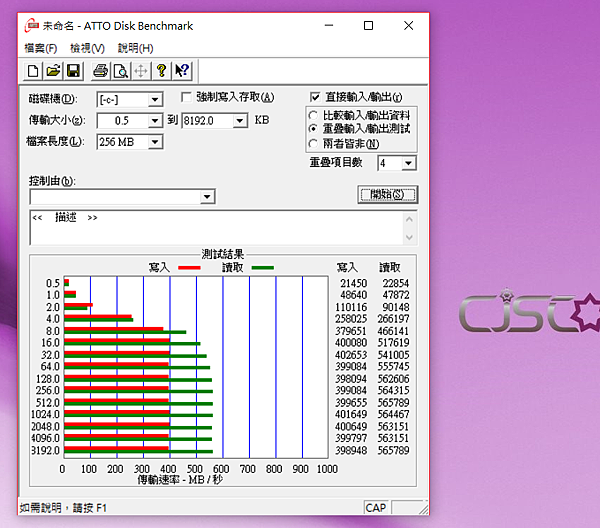The height and width of the screenshot is (528, 600).
Task: Click the ATTO app icon in title bar
Action: (x=32, y=26)
